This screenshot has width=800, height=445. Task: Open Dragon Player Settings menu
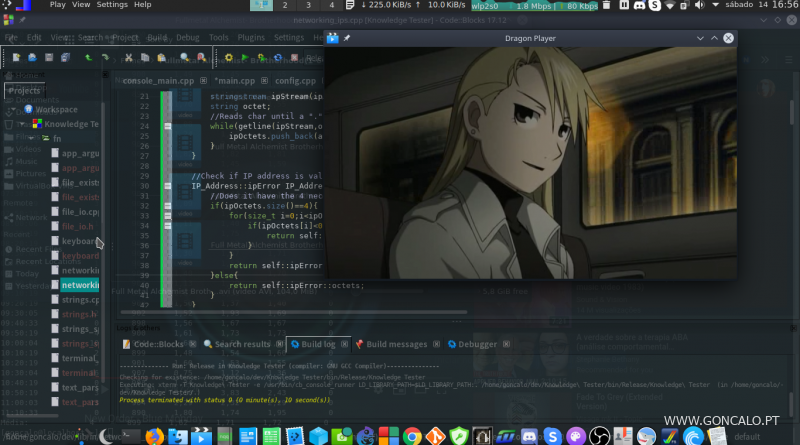pos(111,5)
